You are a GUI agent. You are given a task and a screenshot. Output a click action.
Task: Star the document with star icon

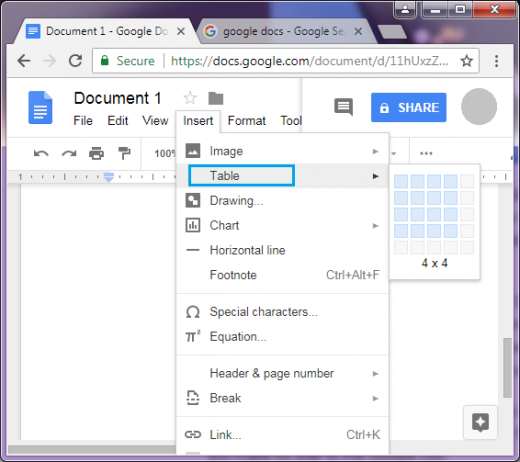pyautogui.click(x=190, y=98)
